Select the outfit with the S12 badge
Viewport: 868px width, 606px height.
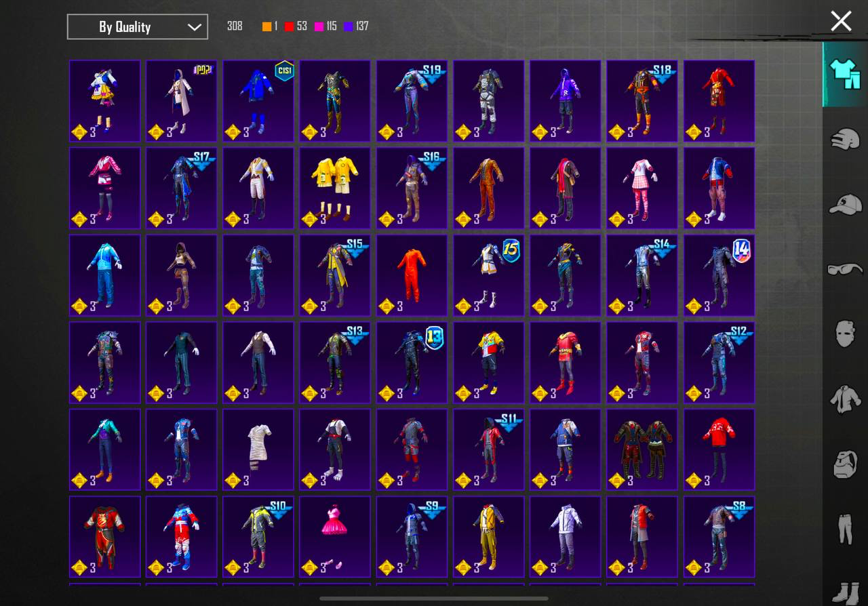click(x=719, y=363)
